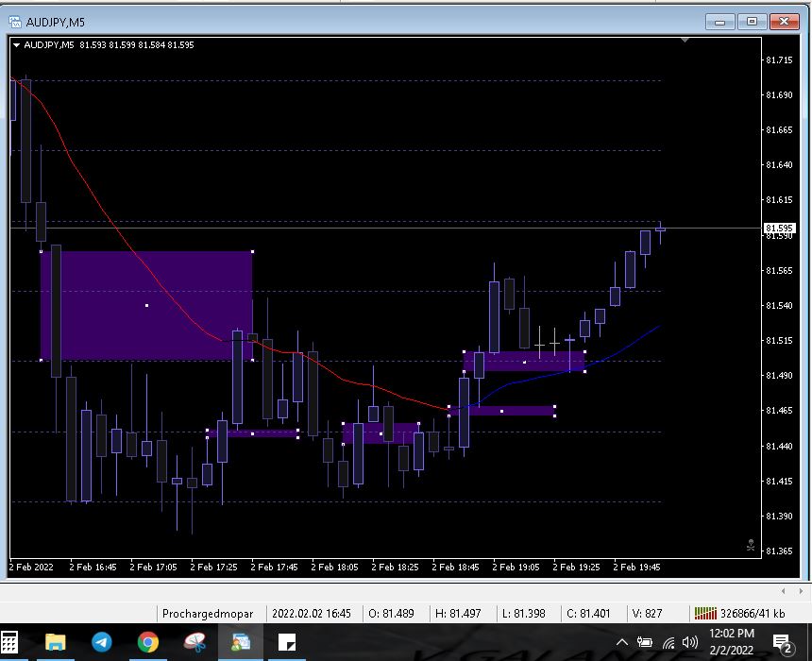812x661 pixels.
Task: Click the V: 827 volume value
Action: [x=648, y=614]
